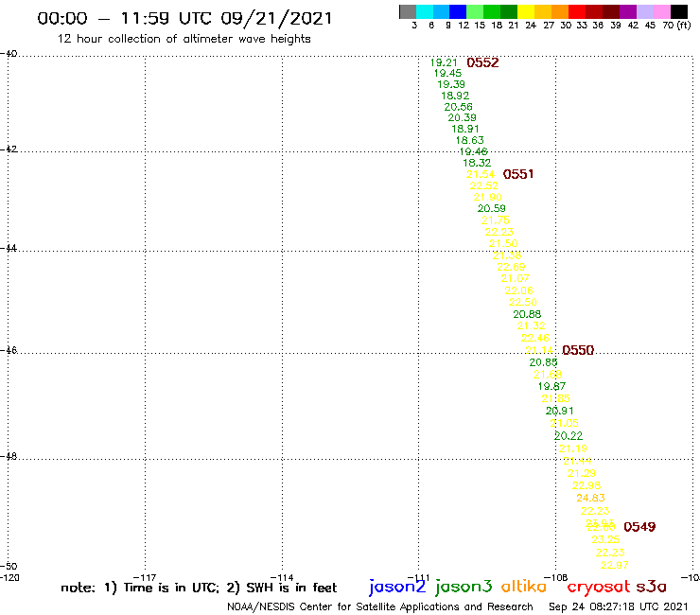Click the yellow value 22.98
Viewport: 700px width, 615px height.
click(x=586, y=485)
